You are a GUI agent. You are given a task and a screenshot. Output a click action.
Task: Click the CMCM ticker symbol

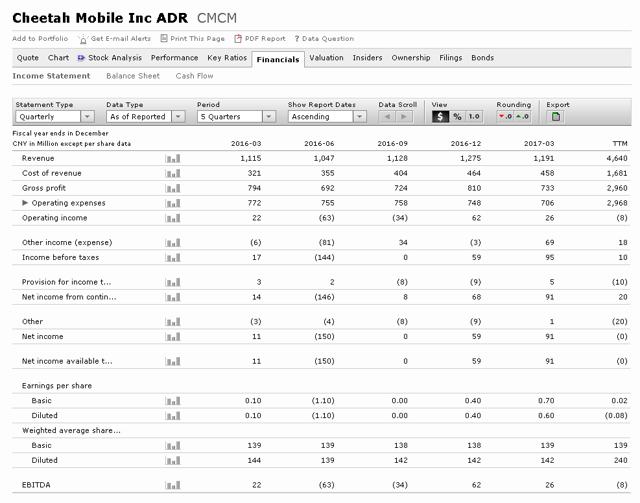217,18
